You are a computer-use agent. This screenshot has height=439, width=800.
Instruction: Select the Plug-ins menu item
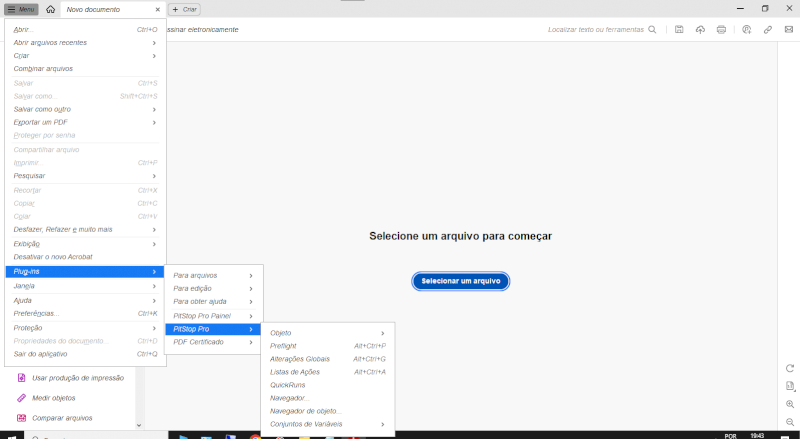tap(85, 272)
